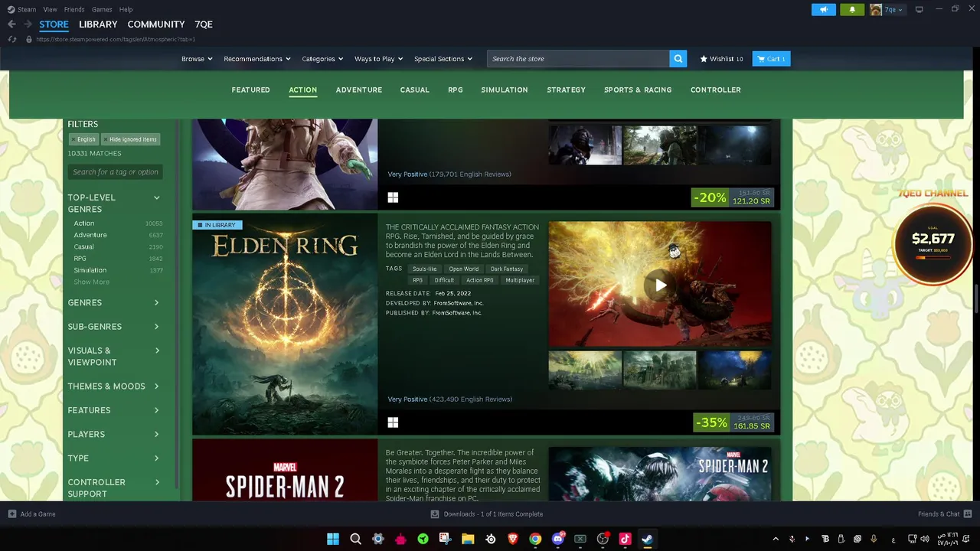Click the magnifier search button

coord(678,59)
